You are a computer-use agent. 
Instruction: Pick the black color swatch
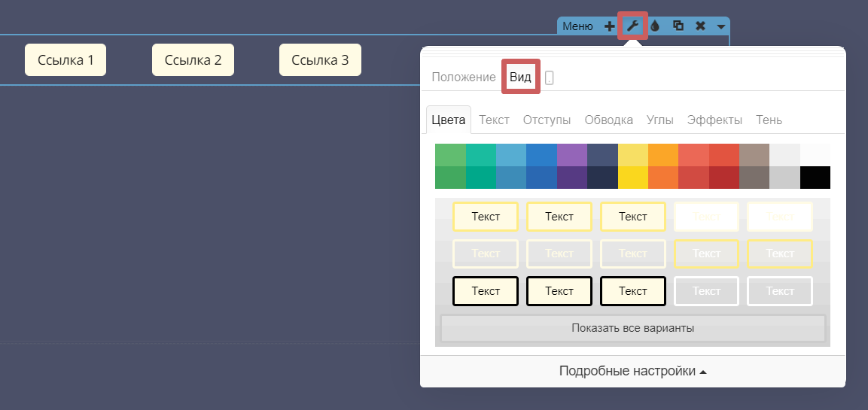tap(815, 178)
